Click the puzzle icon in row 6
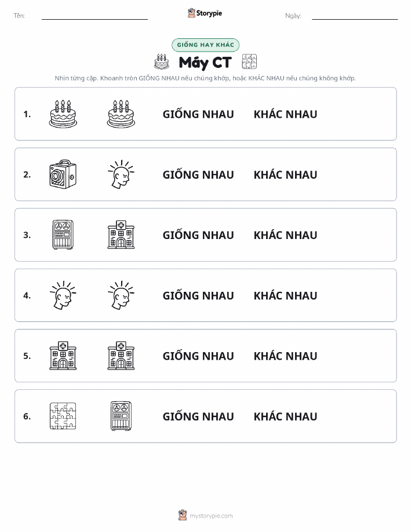Viewport: 411px width, 532px height. click(63, 416)
